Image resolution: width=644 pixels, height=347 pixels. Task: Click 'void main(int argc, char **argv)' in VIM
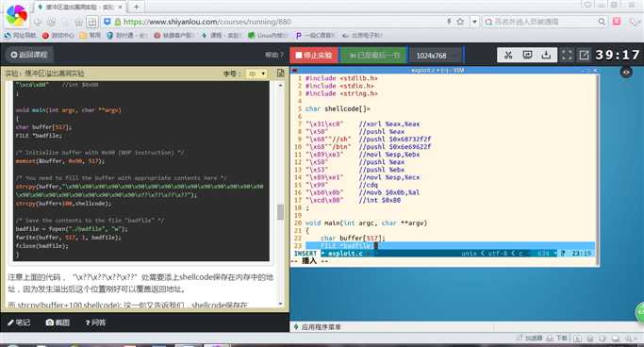367,223
